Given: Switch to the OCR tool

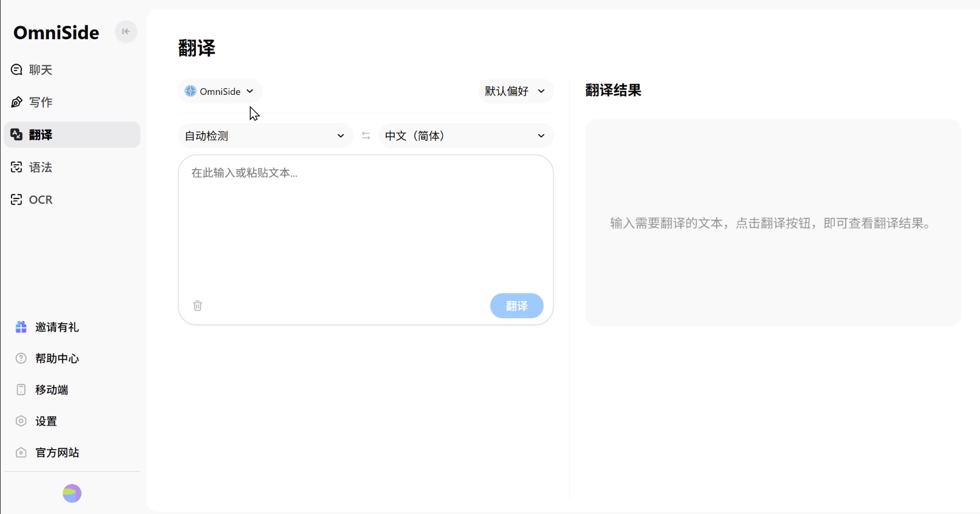Looking at the screenshot, I should point(41,200).
